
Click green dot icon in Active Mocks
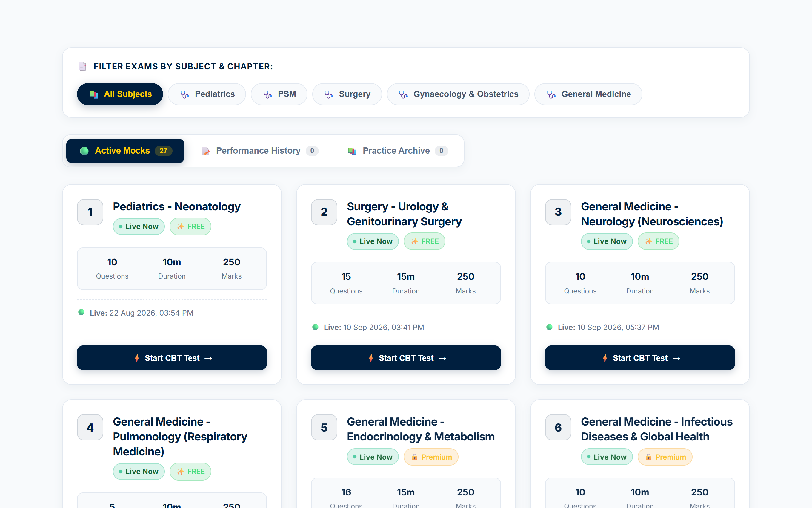click(x=84, y=151)
